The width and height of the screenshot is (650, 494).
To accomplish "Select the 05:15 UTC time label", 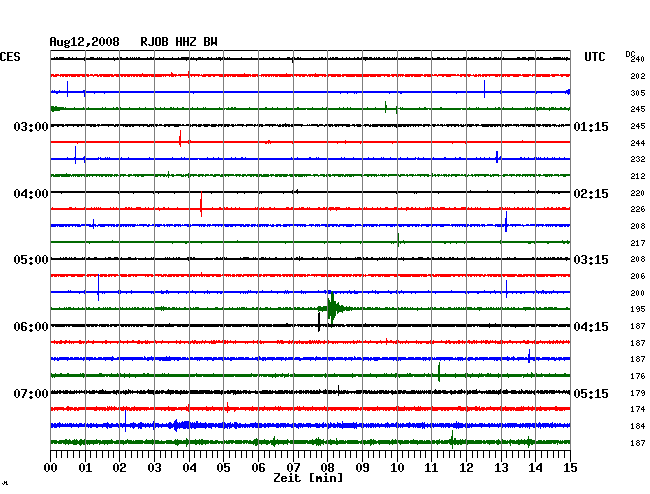I will point(591,393).
